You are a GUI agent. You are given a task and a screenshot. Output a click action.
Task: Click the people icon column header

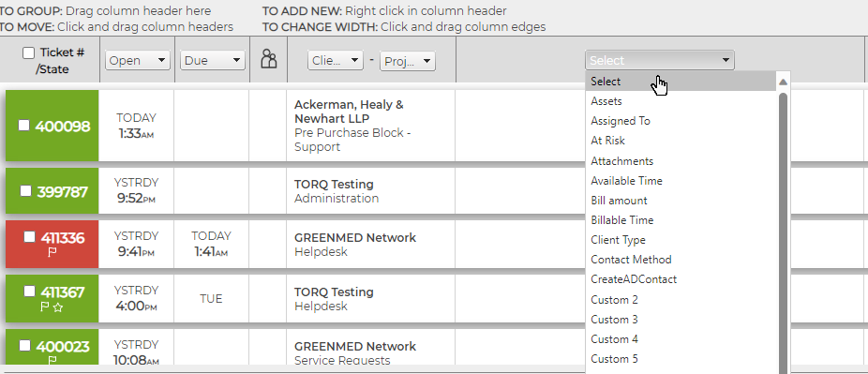268,59
